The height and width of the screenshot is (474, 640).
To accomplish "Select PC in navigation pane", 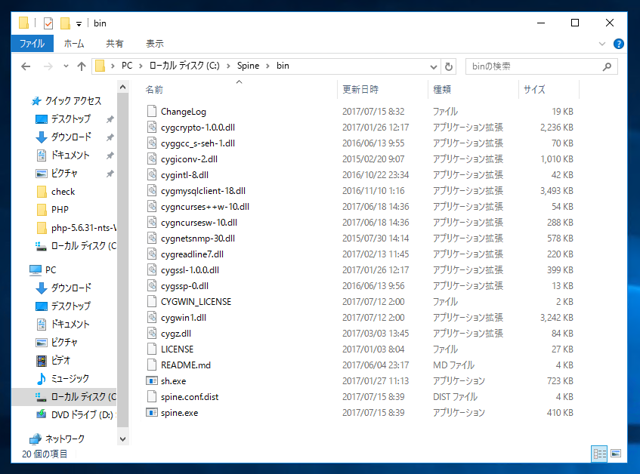I will coord(43,270).
